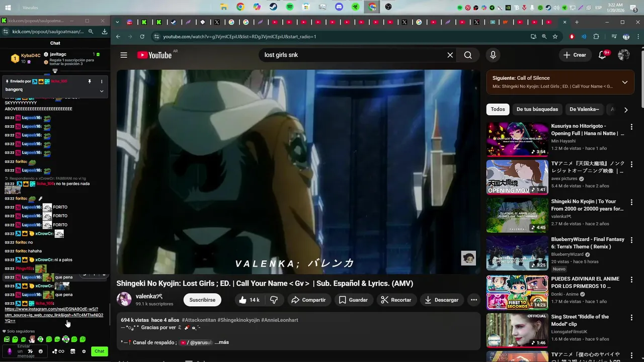Click the 'Descargar' download button

441,300
